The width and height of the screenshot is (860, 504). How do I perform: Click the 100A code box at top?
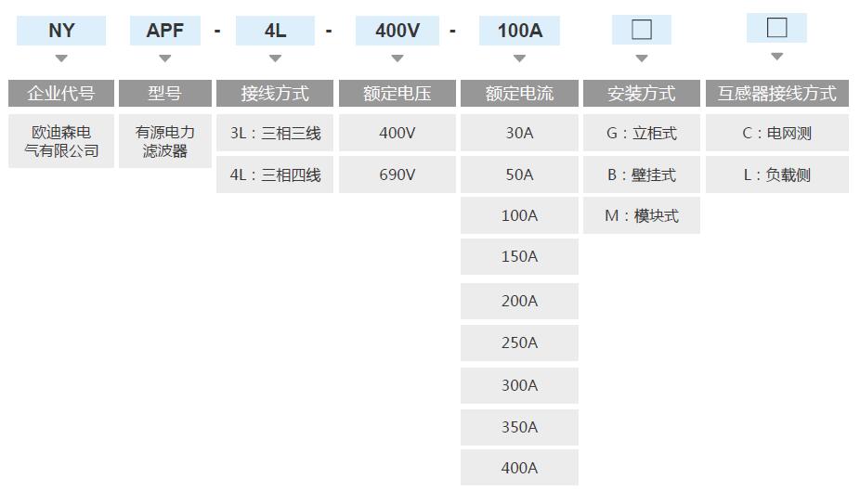(519, 31)
